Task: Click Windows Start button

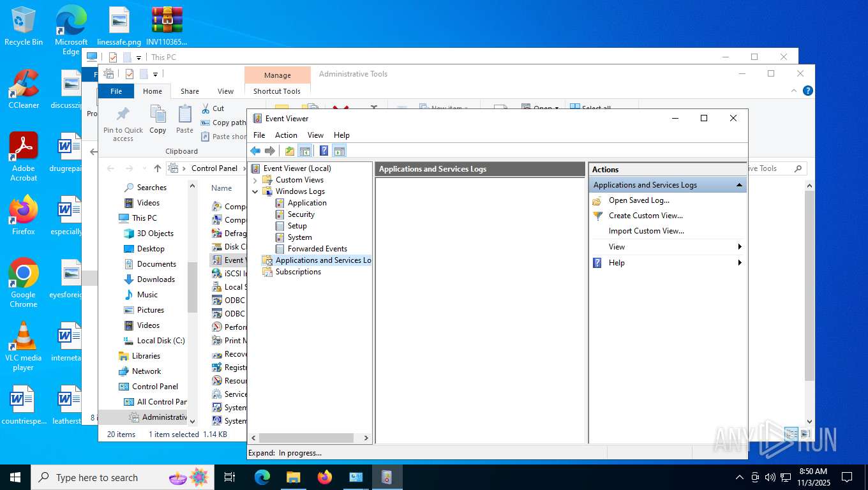Action: point(15,477)
